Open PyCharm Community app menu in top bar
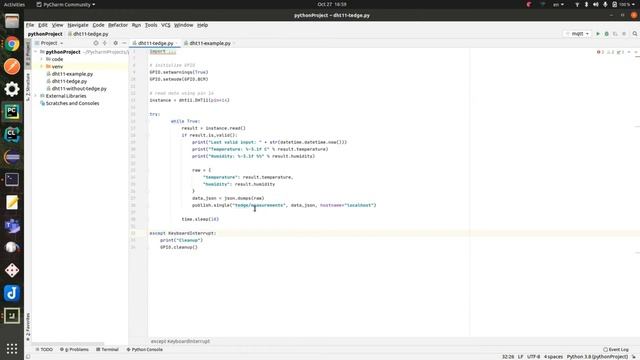The width and height of the screenshot is (640, 360). click(66, 4)
